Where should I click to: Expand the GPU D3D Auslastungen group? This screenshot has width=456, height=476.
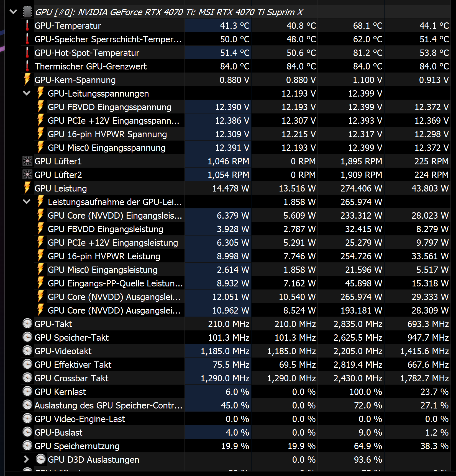(27, 459)
